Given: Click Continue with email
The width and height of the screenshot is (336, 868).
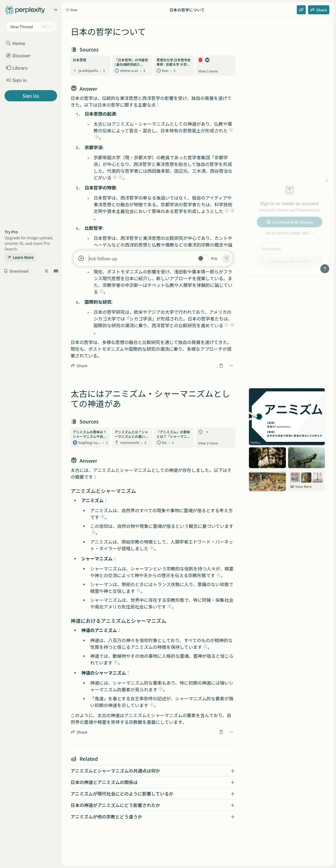Looking at the screenshot, I should [x=290, y=261].
